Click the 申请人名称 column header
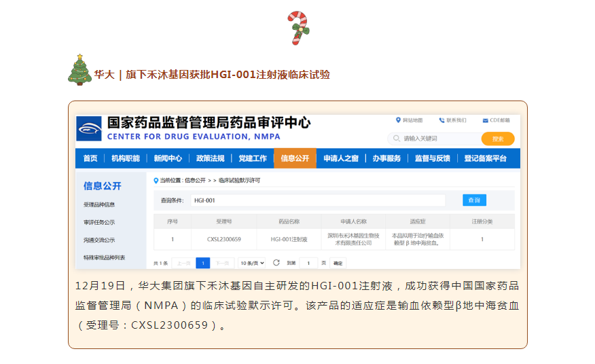The width and height of the screenshot is (595, 364). point(353,221)
